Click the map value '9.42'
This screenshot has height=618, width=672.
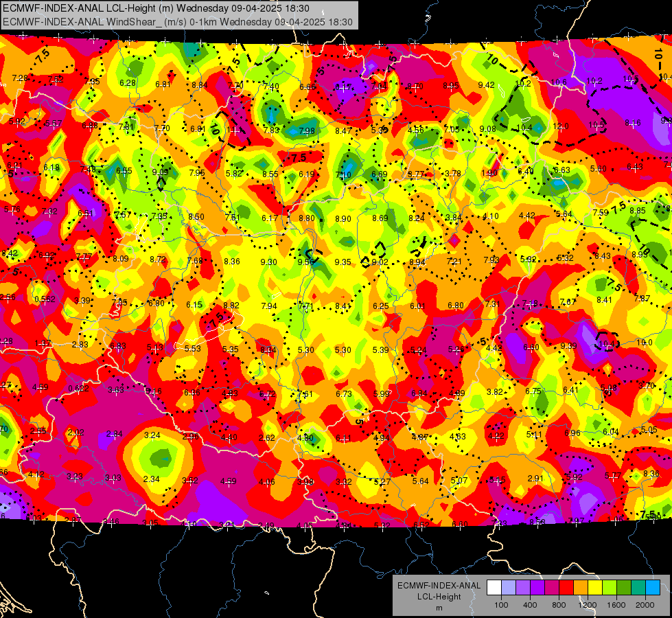[487, 85]
